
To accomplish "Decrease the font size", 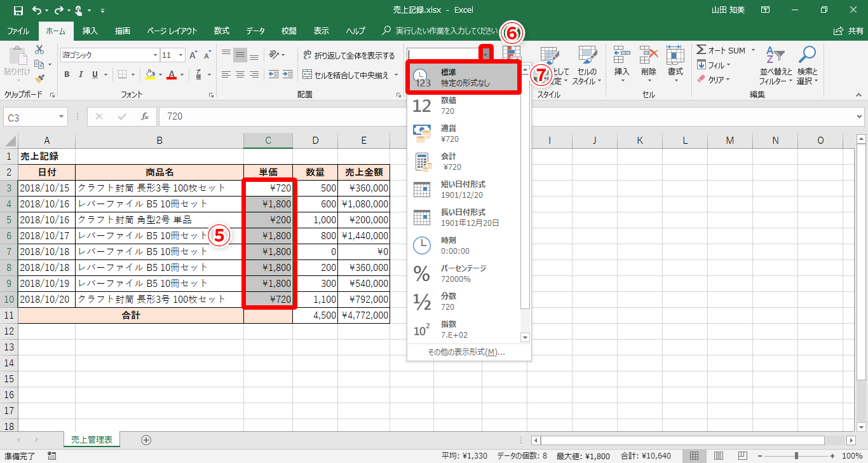I will [207, 55].
